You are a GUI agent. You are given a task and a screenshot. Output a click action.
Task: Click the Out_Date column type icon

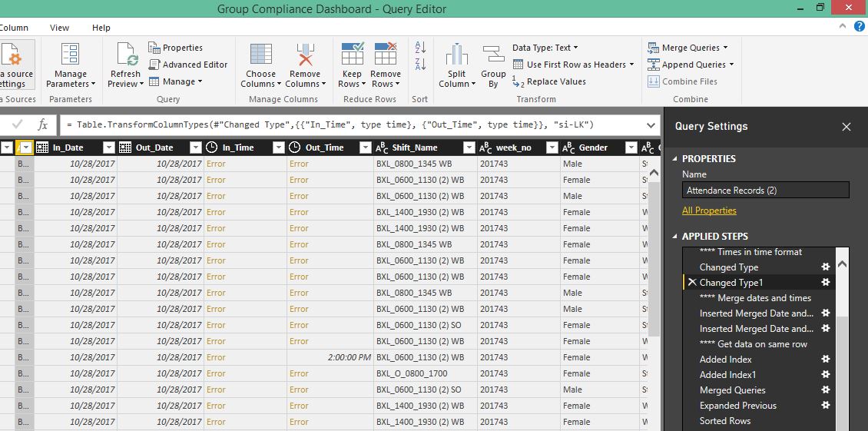point(125,148)
